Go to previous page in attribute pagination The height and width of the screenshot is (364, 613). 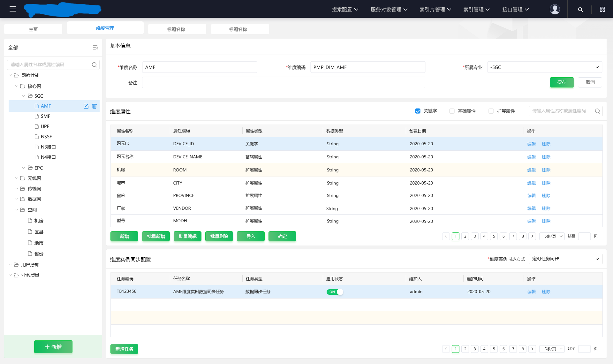[x=446, y=236]
